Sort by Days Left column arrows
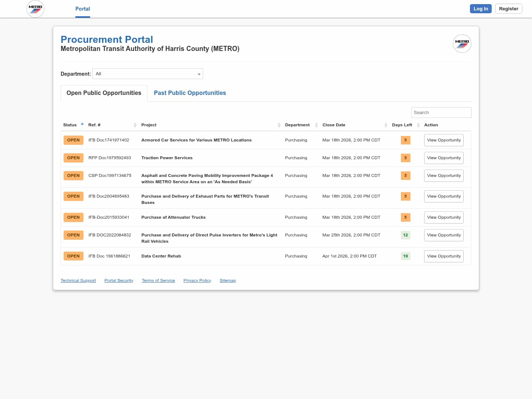 [x=418, y=125]
